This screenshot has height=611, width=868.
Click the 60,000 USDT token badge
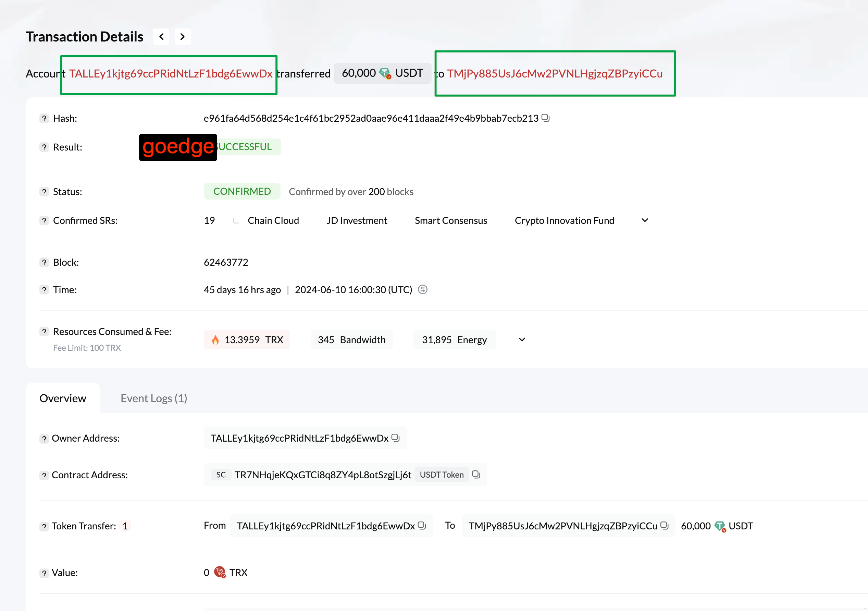[x=382, y=73]
